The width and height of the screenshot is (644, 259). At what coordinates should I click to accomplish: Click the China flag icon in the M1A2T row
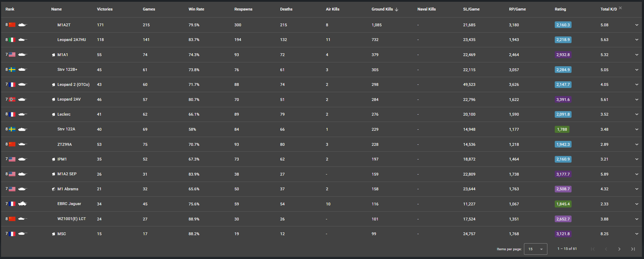coord(12,25)
